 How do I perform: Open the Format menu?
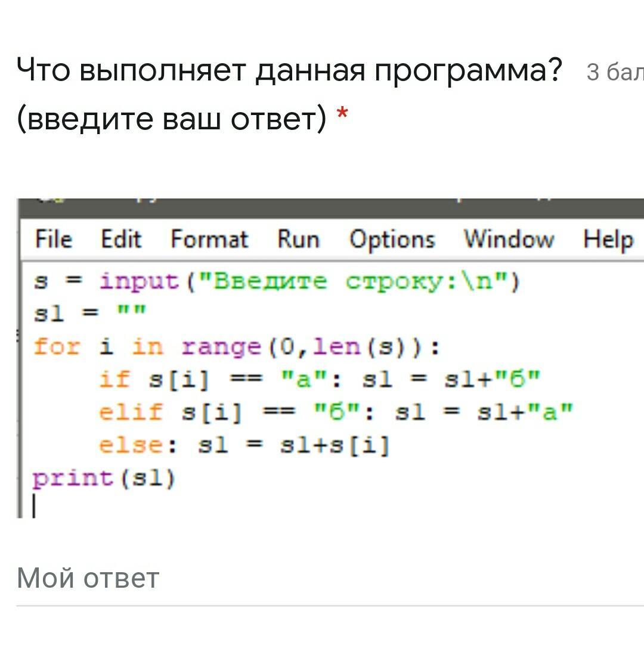pos(209,240)
